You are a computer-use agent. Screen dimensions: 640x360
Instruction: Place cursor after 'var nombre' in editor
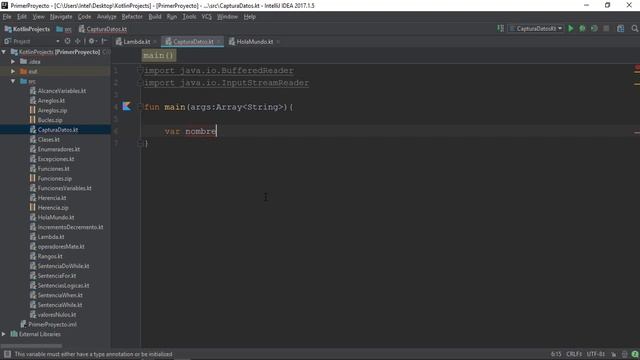[217, 131]
